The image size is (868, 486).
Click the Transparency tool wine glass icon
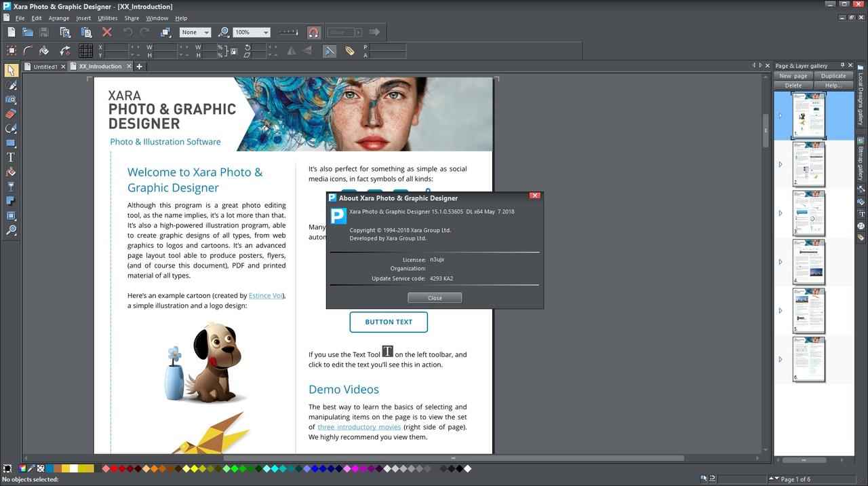(11, 187)
